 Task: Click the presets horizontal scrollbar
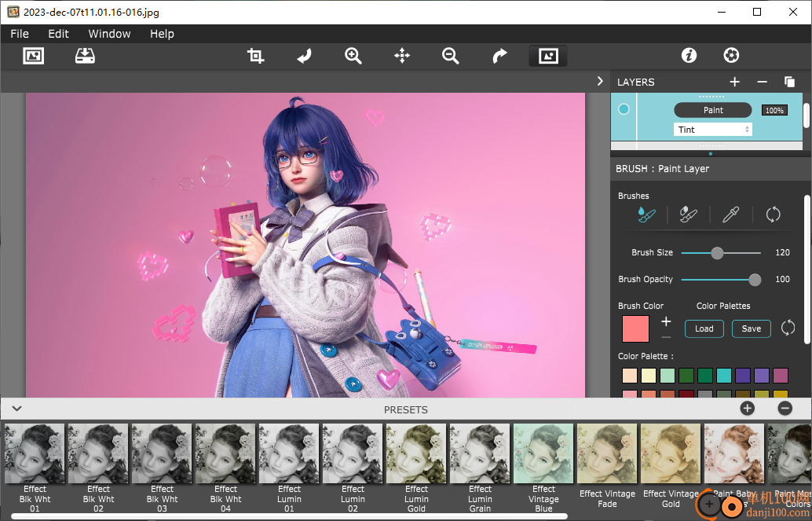[x=289, y=516]
